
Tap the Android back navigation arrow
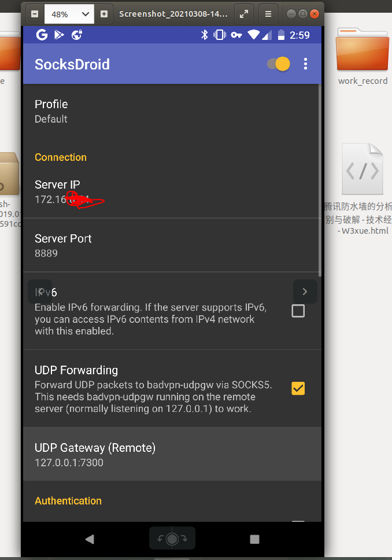coord(90,539)
